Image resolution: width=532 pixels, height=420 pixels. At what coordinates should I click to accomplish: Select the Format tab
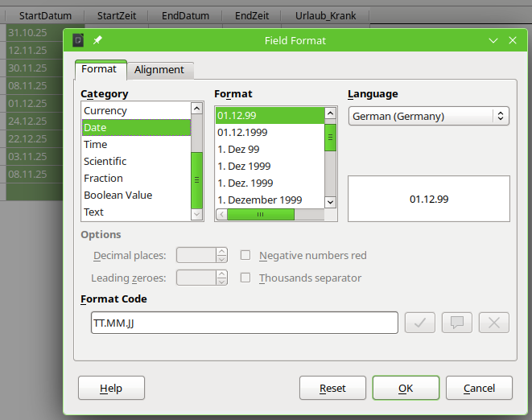99,69
